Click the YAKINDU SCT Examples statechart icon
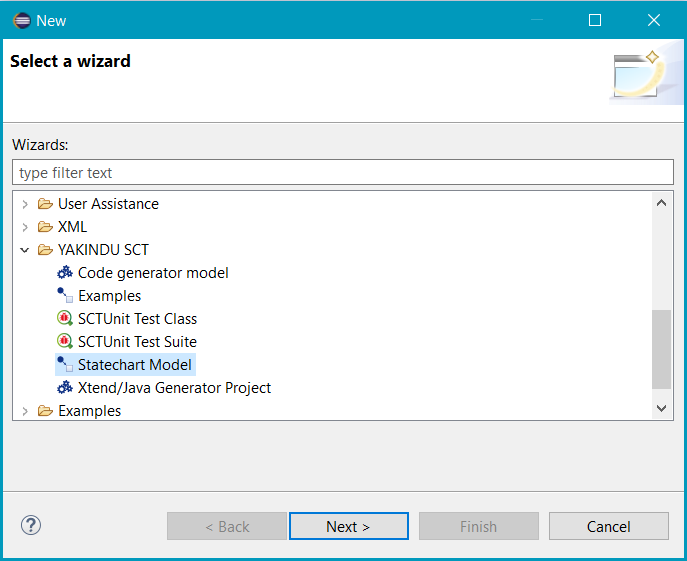The width and height of the screenshot is (687, 561). click(65, 296)
